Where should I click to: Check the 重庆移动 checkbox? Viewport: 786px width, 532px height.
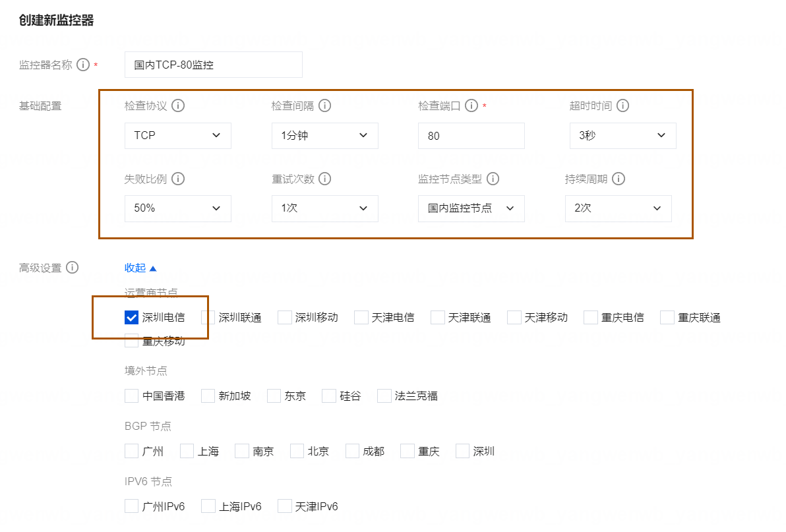(x=131, y=341)
